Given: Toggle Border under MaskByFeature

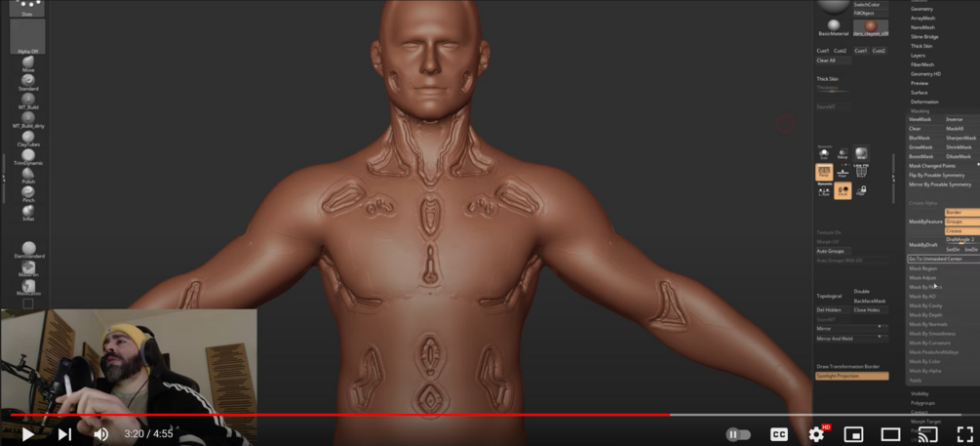Looking at the screenshot, I should click(x=961, y=212).
